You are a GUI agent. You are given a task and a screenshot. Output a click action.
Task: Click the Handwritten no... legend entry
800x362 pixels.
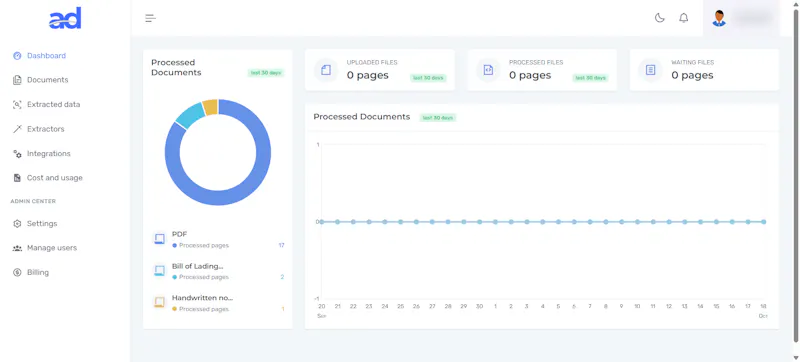point(218,303)
